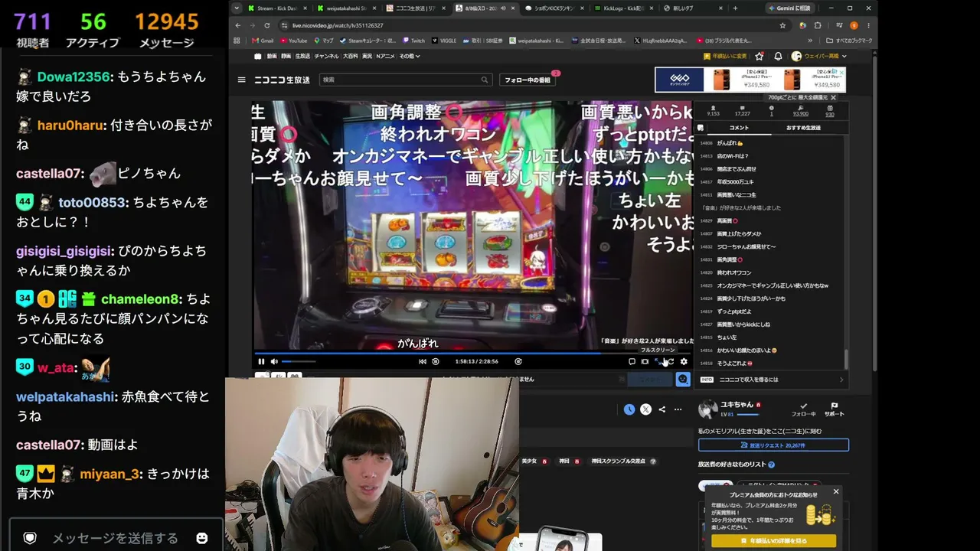The image size is (980, 551).
Task: Go back in the browser
Action: tap(237, 25)
